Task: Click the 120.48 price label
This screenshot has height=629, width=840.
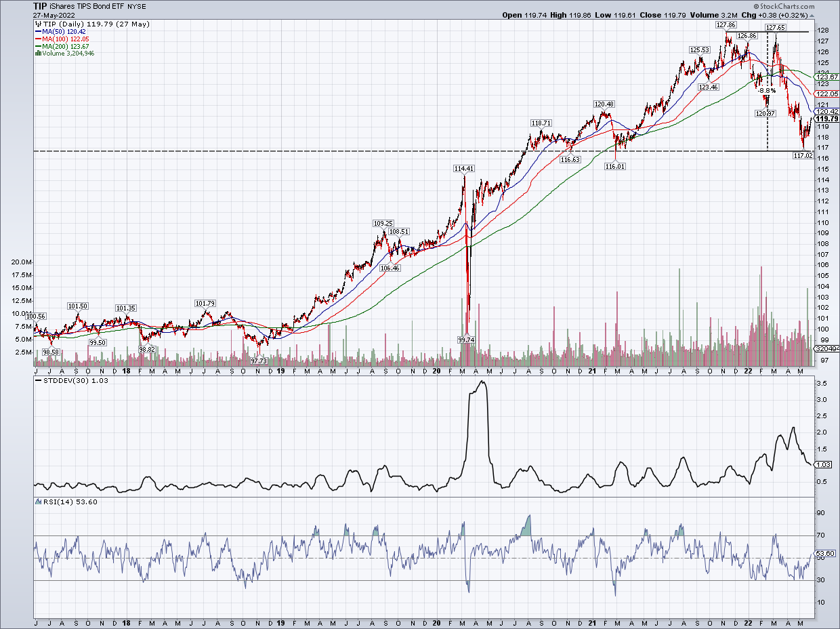Action: point(604,104)
